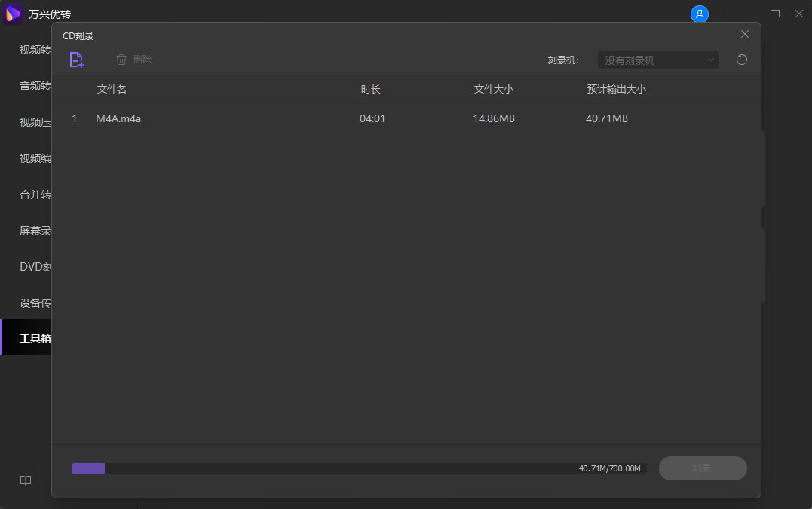The image size is (812, 509).
Task: Click the 04:01 duration value
Action: [372, 118]
